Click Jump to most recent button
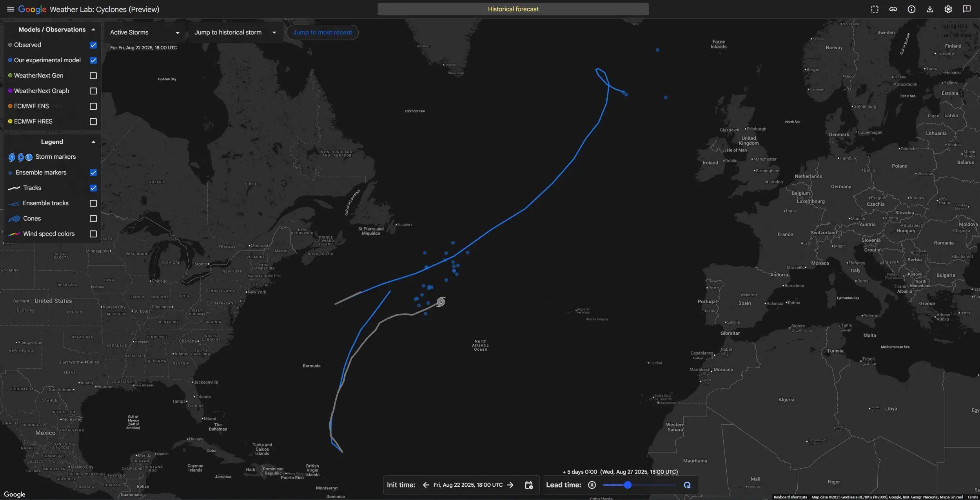This screenshot has height=500, width=980. coord(323,33)
